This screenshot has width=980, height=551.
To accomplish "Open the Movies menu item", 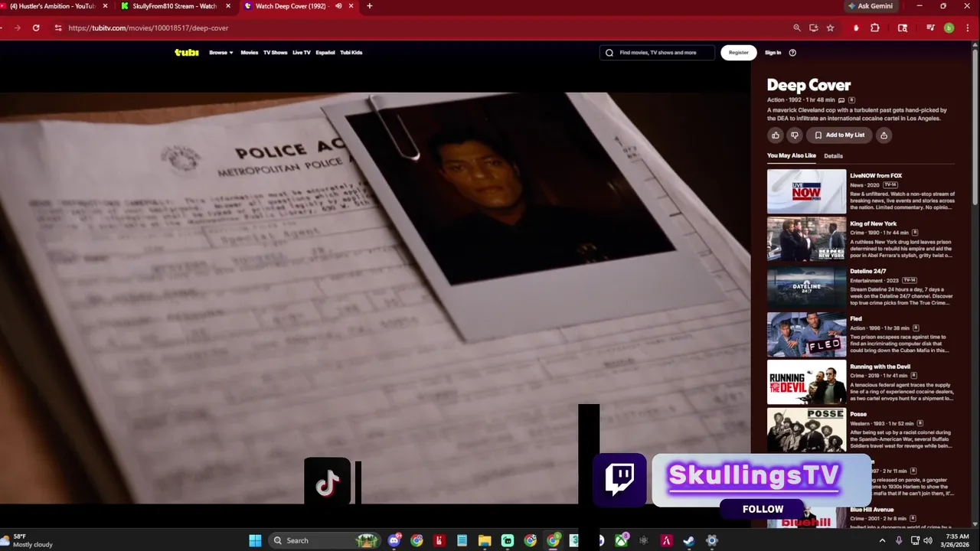I will 250,53.
